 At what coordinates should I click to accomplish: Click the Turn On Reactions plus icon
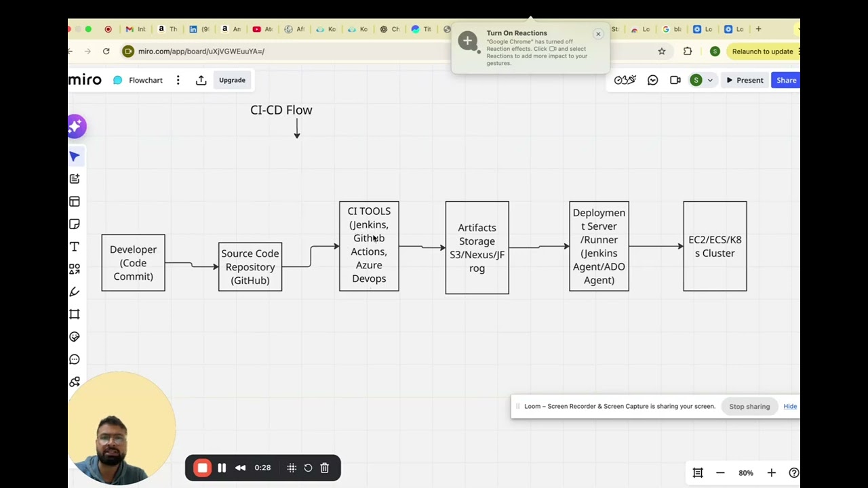tap(467, 41)
